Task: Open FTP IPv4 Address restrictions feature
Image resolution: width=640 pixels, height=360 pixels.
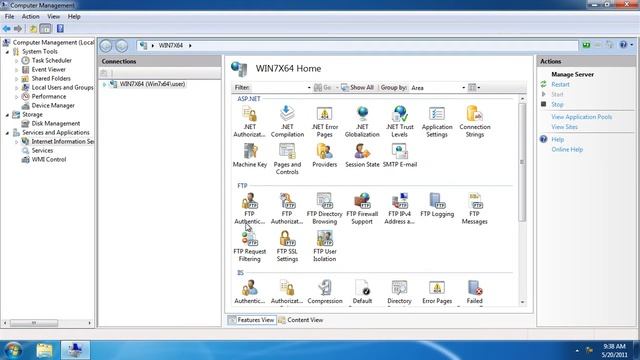Action: (400, 209)
